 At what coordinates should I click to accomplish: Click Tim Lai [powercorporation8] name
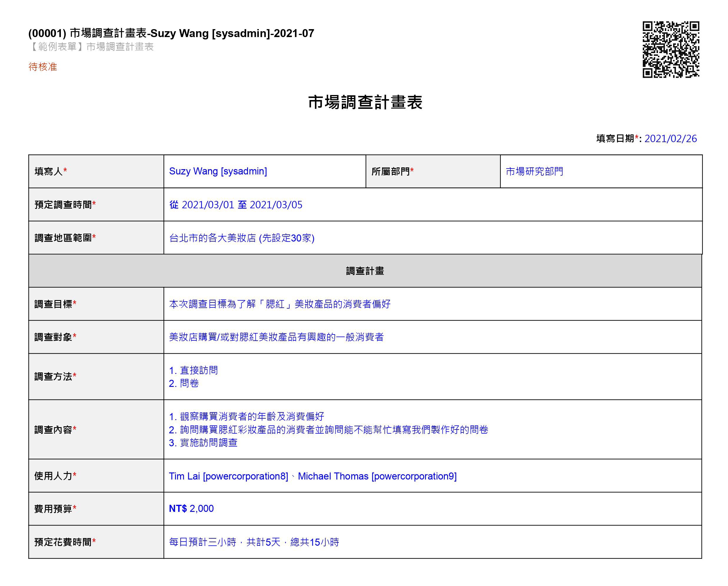click(228, 476)
